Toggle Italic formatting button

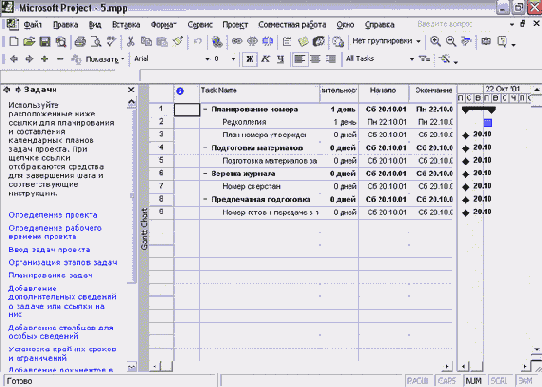(265, 59)
